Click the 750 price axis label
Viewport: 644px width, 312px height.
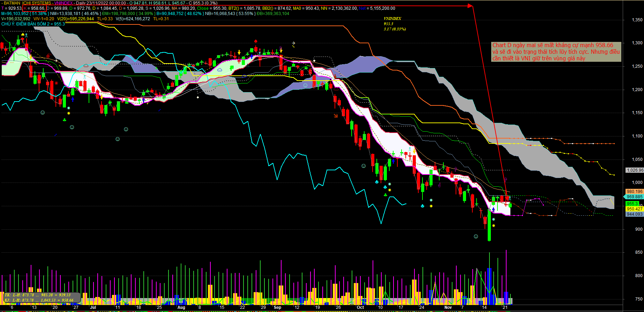coord(639,299)
